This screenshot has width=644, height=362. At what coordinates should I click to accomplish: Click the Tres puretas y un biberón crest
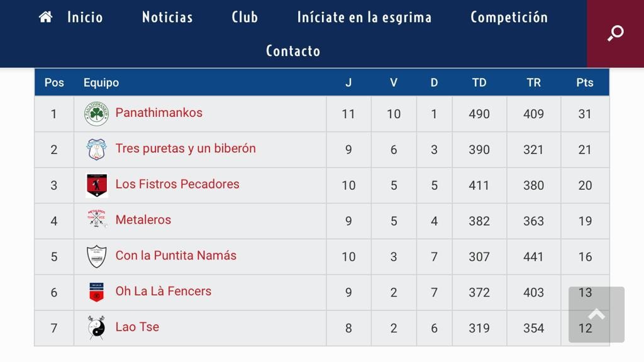click(x=96, y=150)
